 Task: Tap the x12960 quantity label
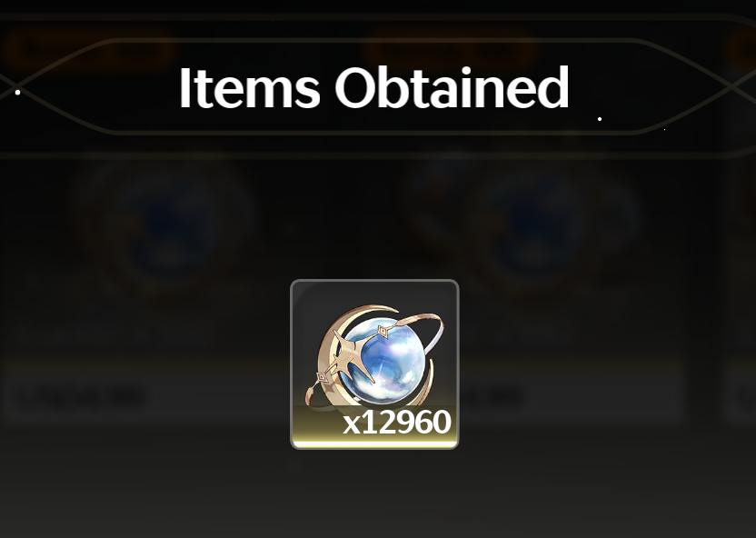point(397,423)
